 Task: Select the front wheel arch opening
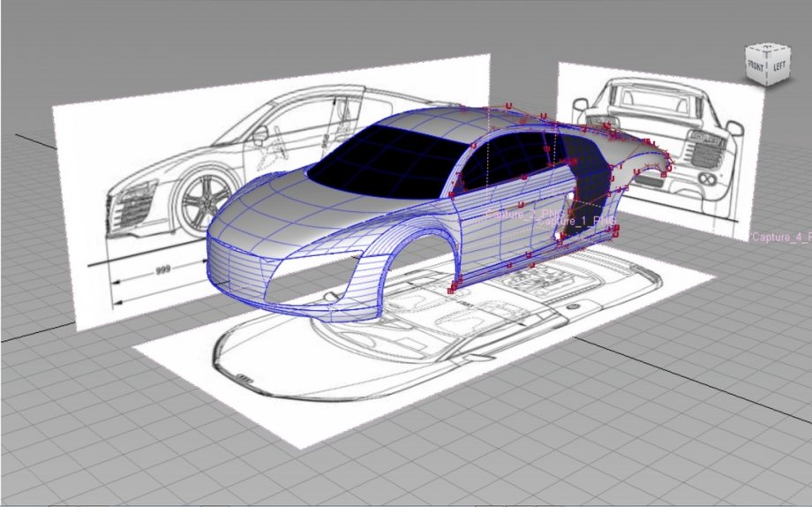pos(422,259)
